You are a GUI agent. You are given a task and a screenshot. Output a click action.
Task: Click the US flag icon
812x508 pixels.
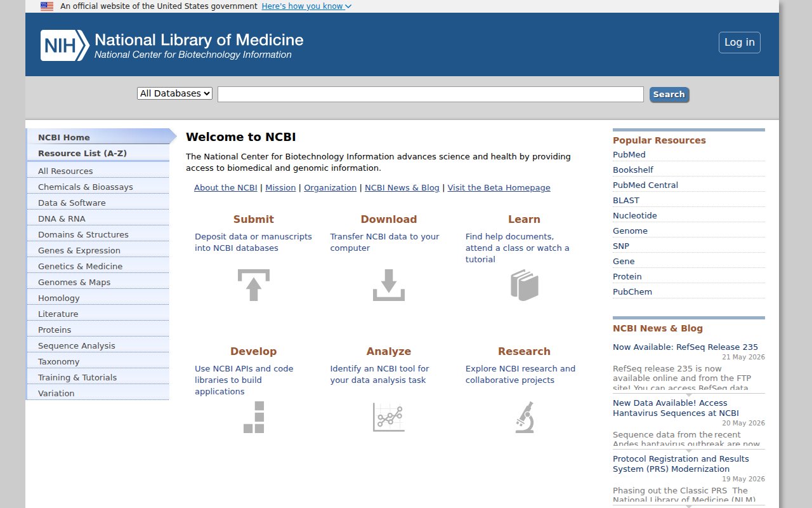point(47,6)
